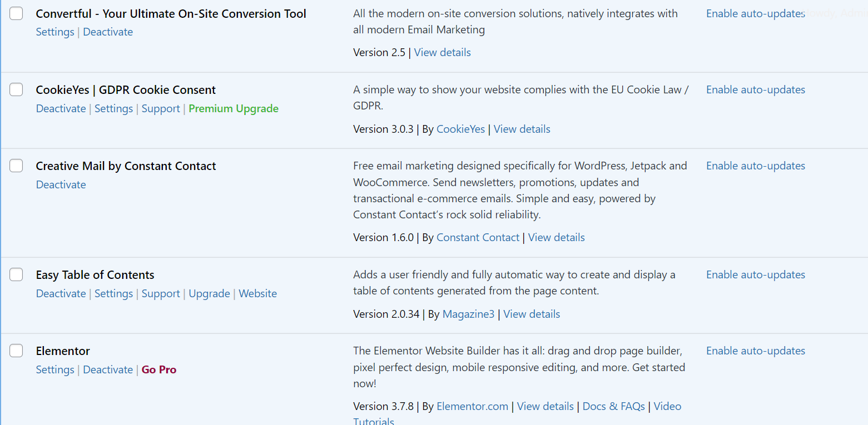Deactivate Creative Mail by Constant Contact
868x425 pixels.
(61, 185)
